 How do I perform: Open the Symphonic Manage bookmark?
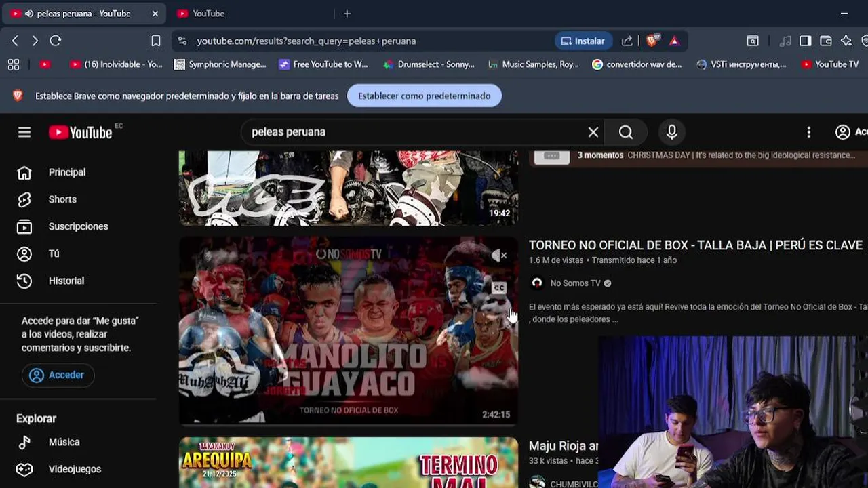220,64
